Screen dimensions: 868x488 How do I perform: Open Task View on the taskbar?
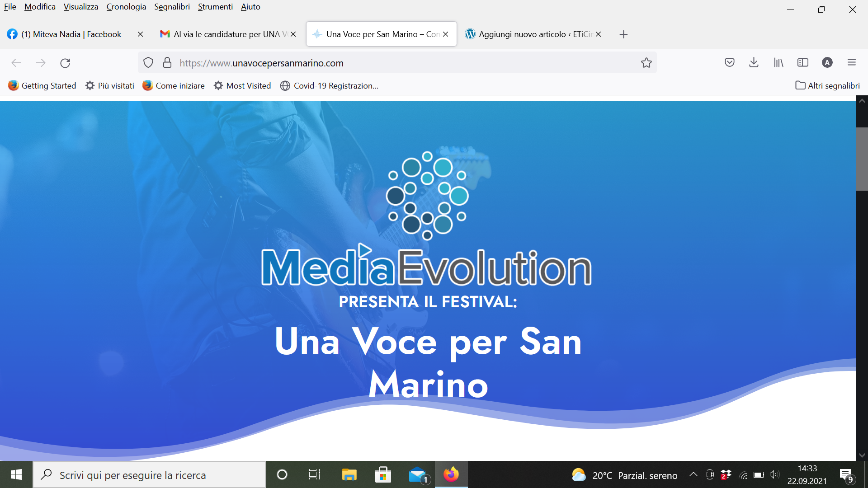click(314, 474)
